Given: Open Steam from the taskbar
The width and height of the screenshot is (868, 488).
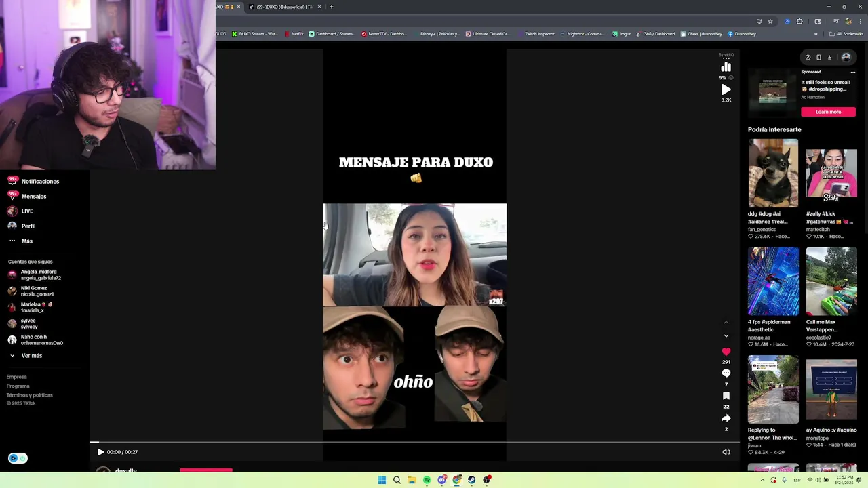Looking at the screenshot, I should (472, 480).
